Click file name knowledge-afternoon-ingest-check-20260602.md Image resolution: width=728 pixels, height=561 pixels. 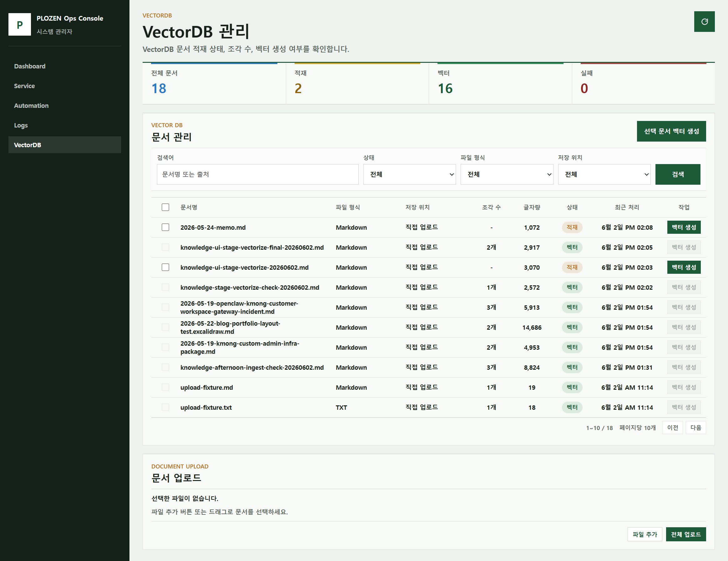(252, 368)
